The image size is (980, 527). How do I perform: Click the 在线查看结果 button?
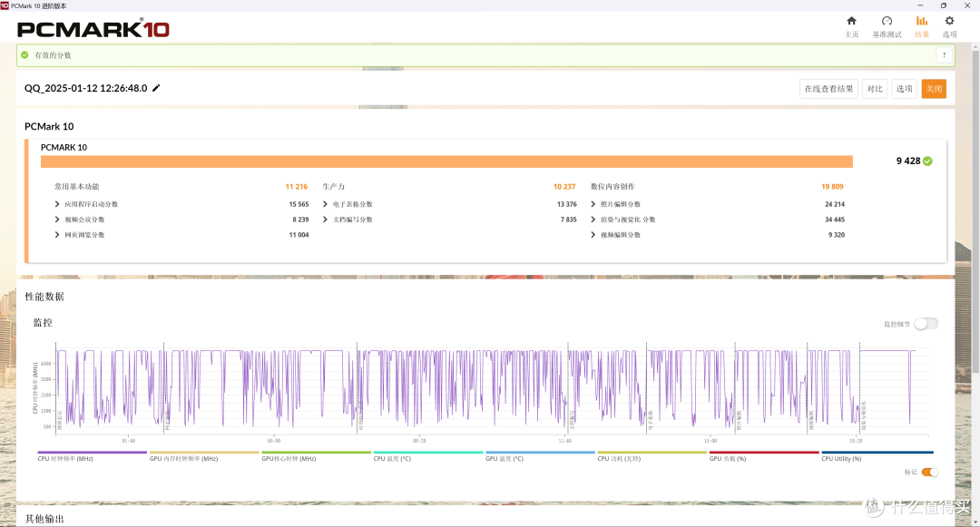pyautogui.click(x=828, y=89)
